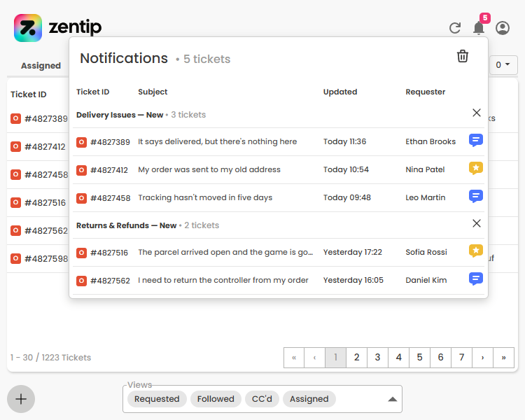Click requester Leo Martin
Screen dimensions: 525x420
pyautogui.click(x=425, y=197)
